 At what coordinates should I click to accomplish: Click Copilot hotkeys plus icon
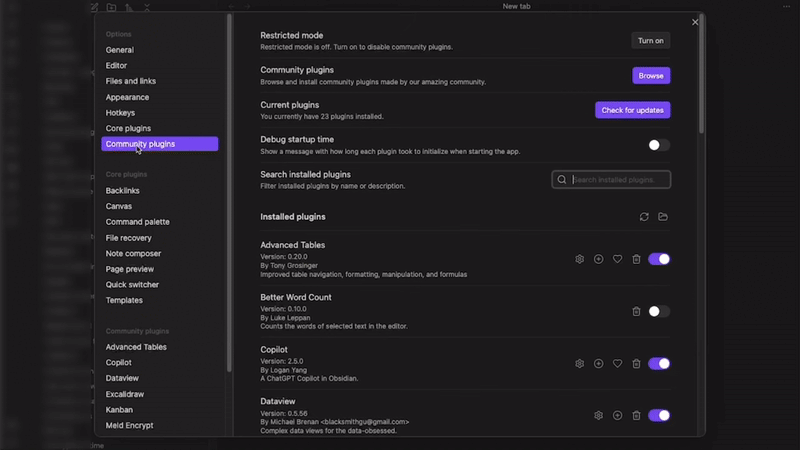[598, 364]
